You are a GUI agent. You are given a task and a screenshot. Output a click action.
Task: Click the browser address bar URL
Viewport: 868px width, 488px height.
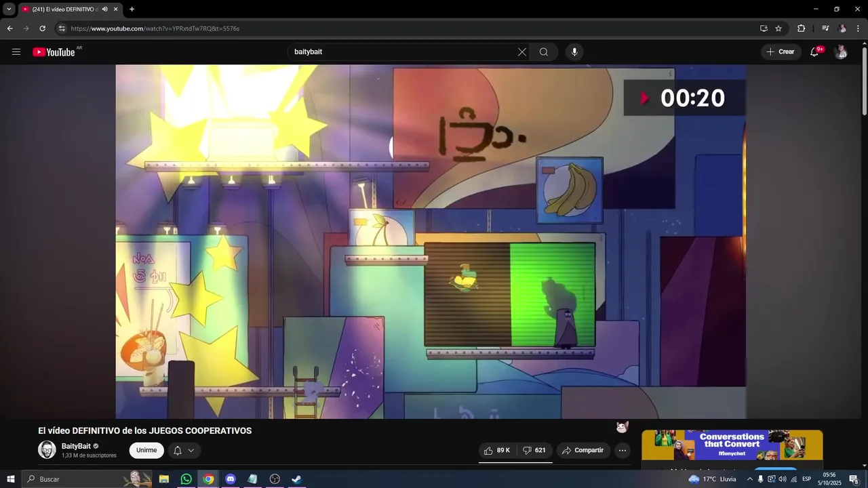click(x=155, y=28)
